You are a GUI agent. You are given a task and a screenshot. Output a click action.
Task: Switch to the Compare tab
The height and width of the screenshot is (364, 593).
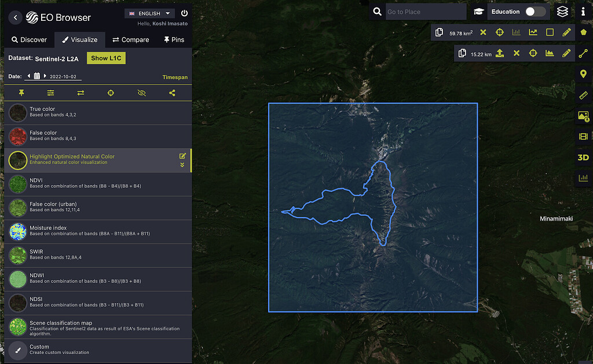click(130, 39)
